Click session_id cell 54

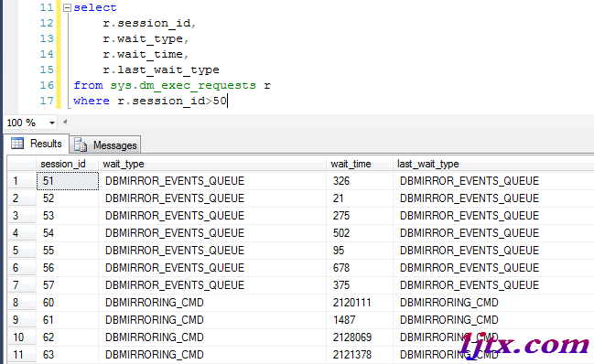[x=68, y=233]
